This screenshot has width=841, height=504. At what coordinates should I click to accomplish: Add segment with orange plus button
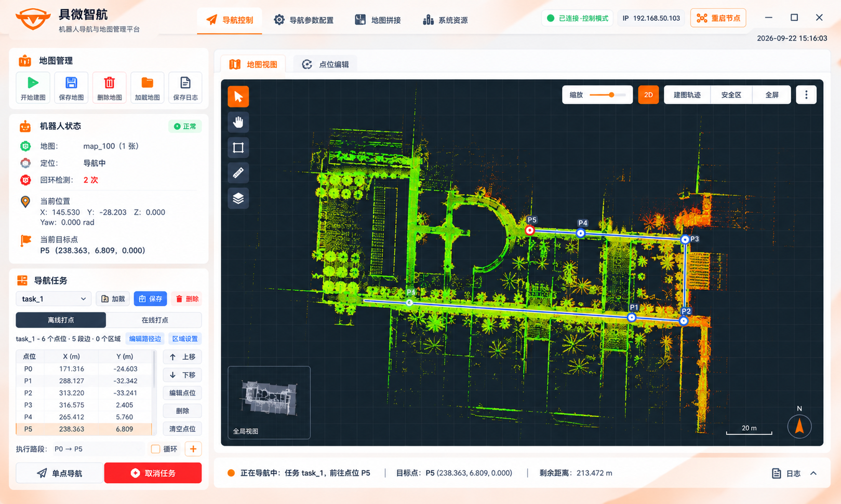pos(193,449)
